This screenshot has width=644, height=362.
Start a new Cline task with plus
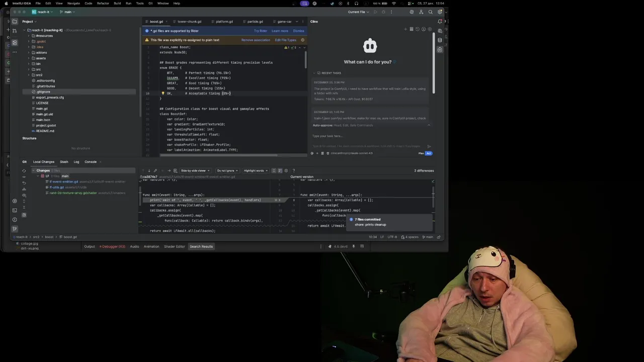point(406,29)
